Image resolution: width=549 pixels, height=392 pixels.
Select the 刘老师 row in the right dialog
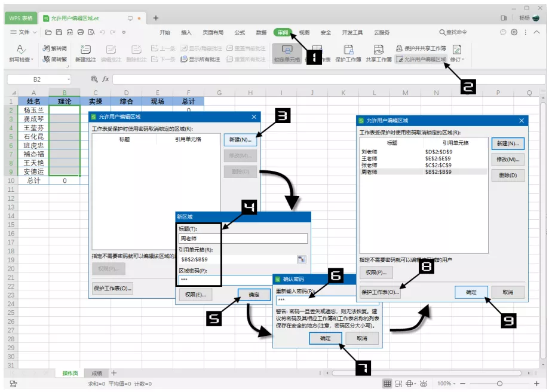(x=424, y=152)
